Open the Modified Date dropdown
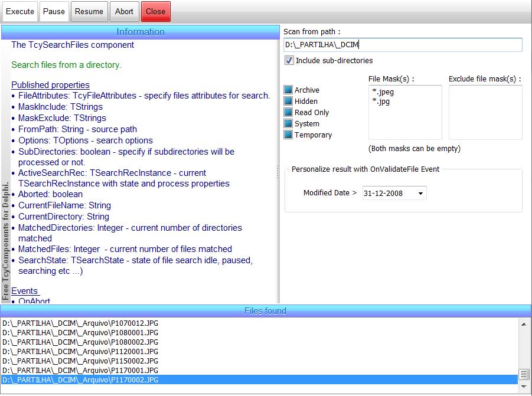Screen dimensions: 532x396 tap(420, 193)
